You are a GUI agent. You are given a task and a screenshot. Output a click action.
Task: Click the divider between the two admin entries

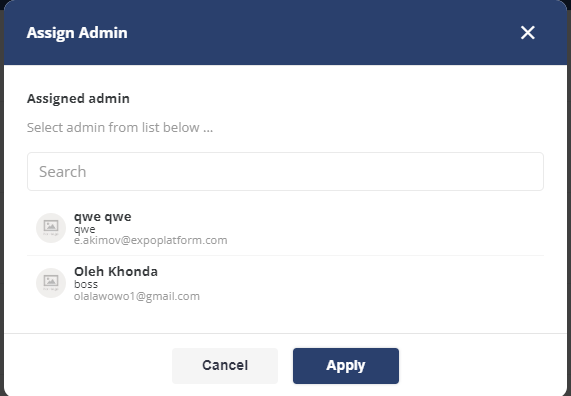pos(285,255)
